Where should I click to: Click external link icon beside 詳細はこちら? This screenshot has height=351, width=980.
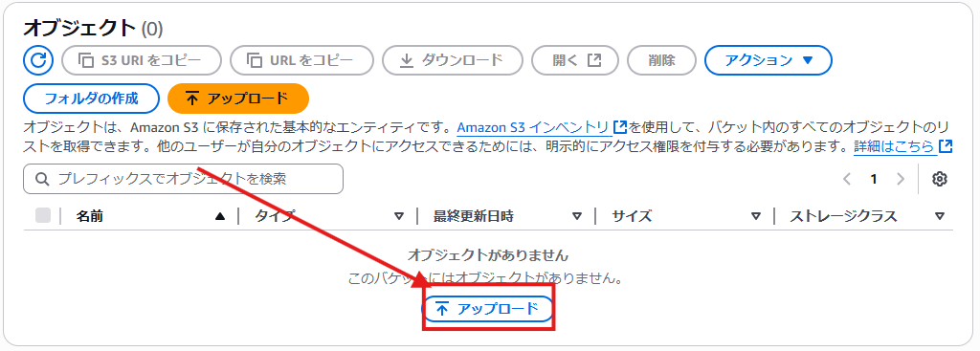coord(946,146)
